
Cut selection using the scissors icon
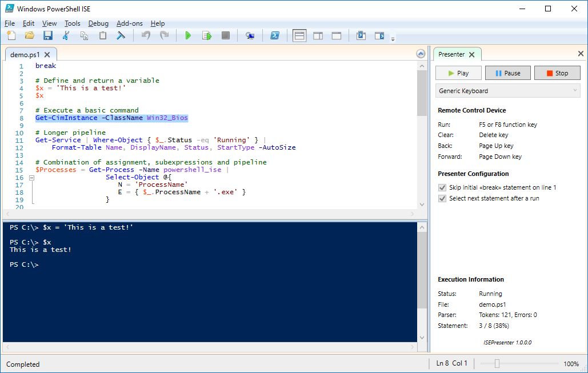tap(66, 35)
